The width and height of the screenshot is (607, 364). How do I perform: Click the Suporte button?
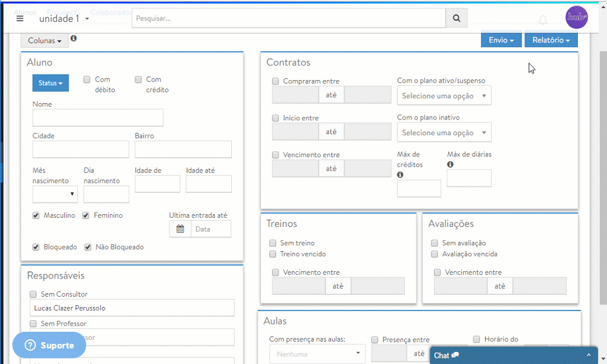click(49, 345)
